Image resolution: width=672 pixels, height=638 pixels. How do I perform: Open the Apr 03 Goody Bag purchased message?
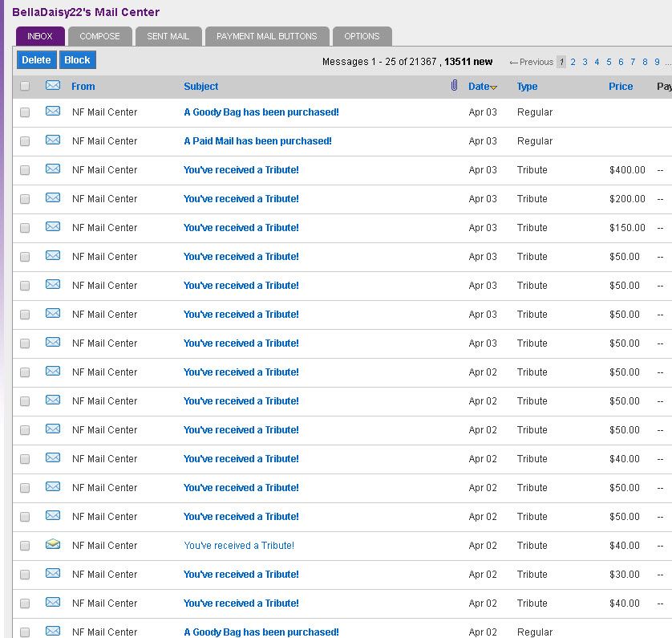coord(261,112)
